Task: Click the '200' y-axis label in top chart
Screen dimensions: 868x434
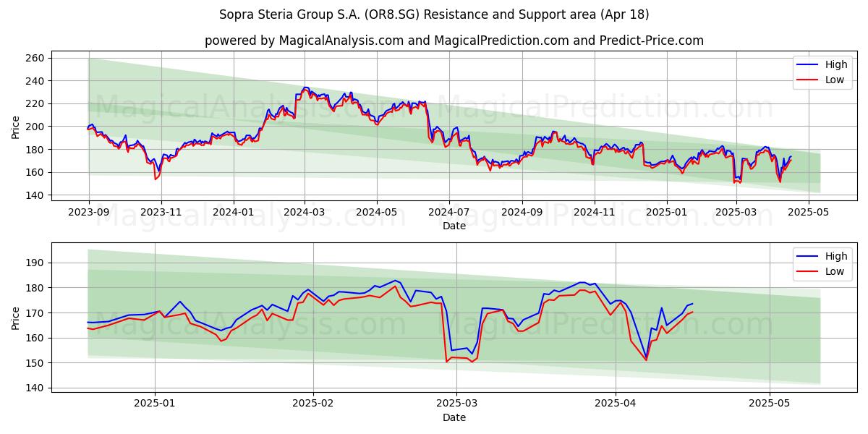Action: coord(36,127)
